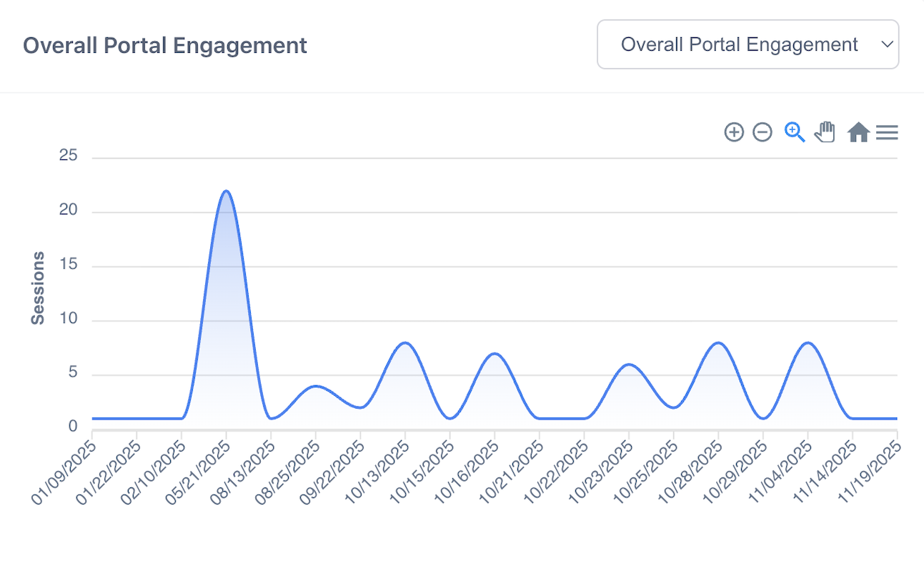
Task: Enable the panning hand tool
Action: (x=825, y=131)
